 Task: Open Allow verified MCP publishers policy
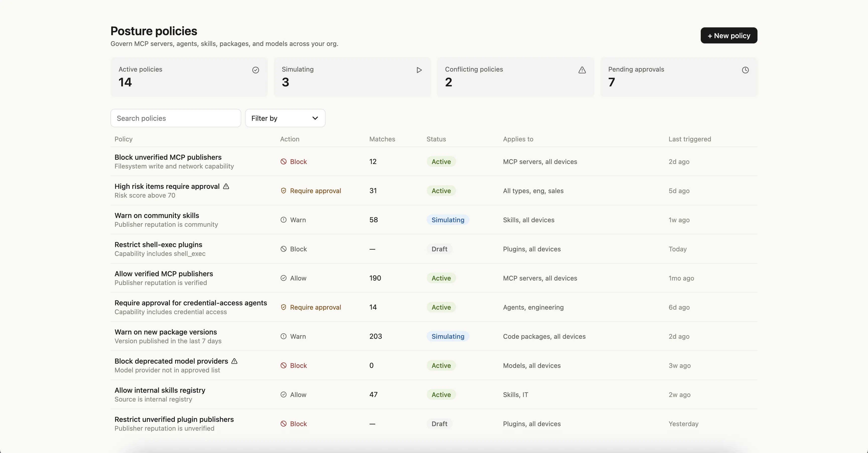coord(164,274)
